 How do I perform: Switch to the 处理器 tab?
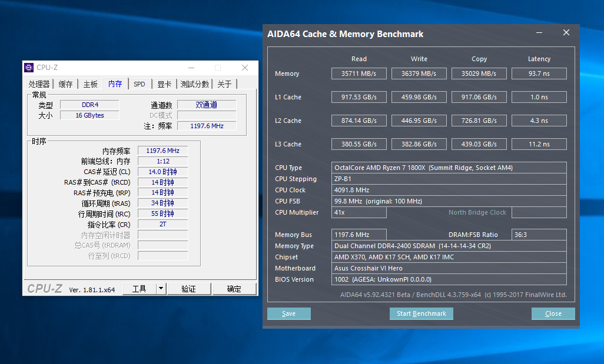[39, 84]
